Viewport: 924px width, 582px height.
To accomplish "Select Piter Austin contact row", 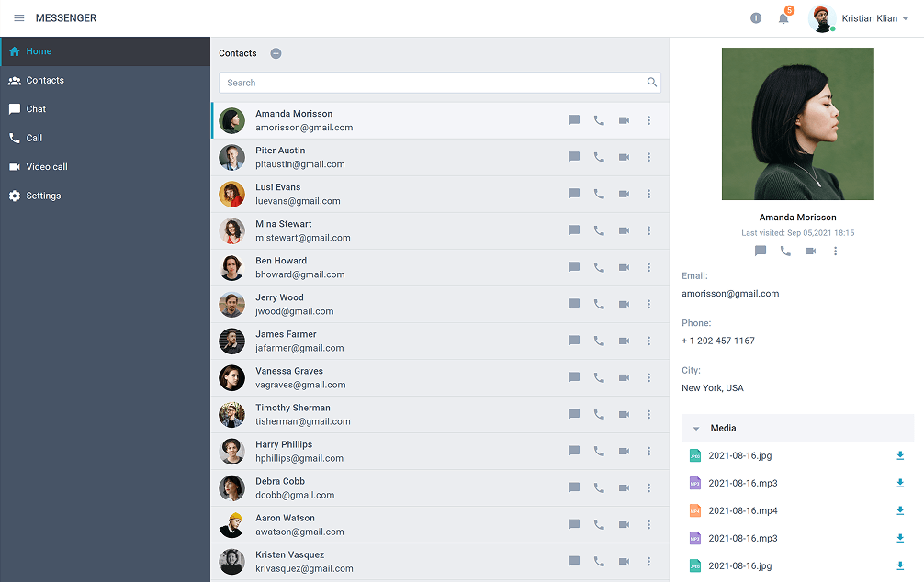I will pos(440,157).
